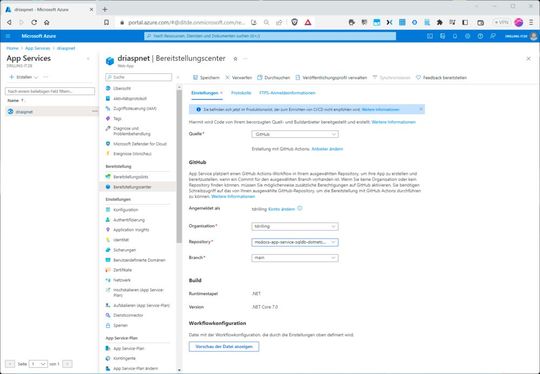The width and height of the screenshot is (540, 374).
Task: Open Aktivitätsprotokoll from the resource menu
Action: [x=129, y=98]
